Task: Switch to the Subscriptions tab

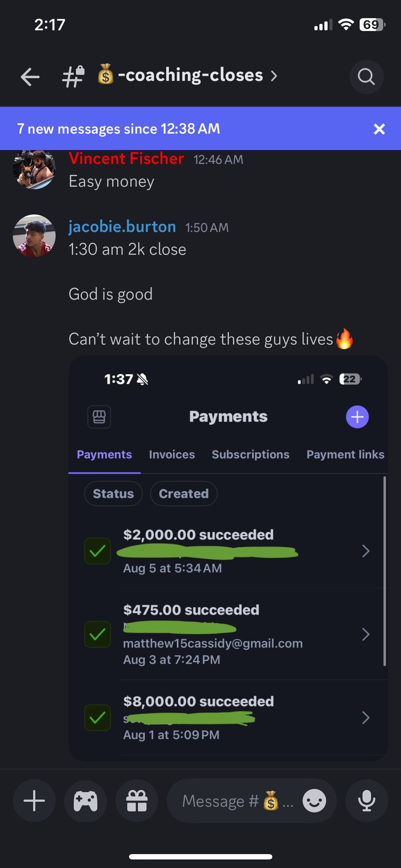Action: click(250, 454)
